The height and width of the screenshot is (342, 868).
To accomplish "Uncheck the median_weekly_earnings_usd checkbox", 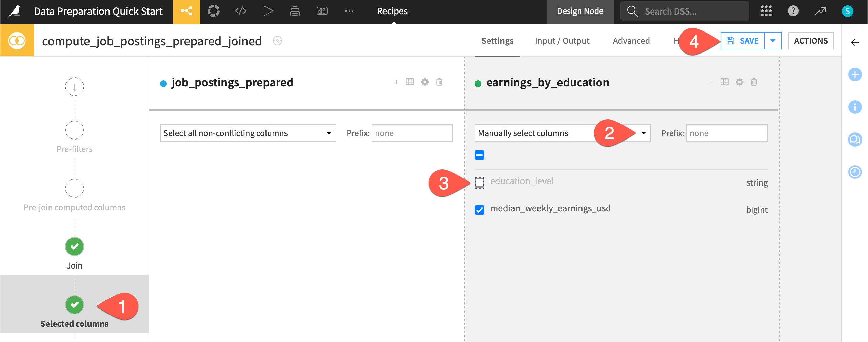I will 479,210.
